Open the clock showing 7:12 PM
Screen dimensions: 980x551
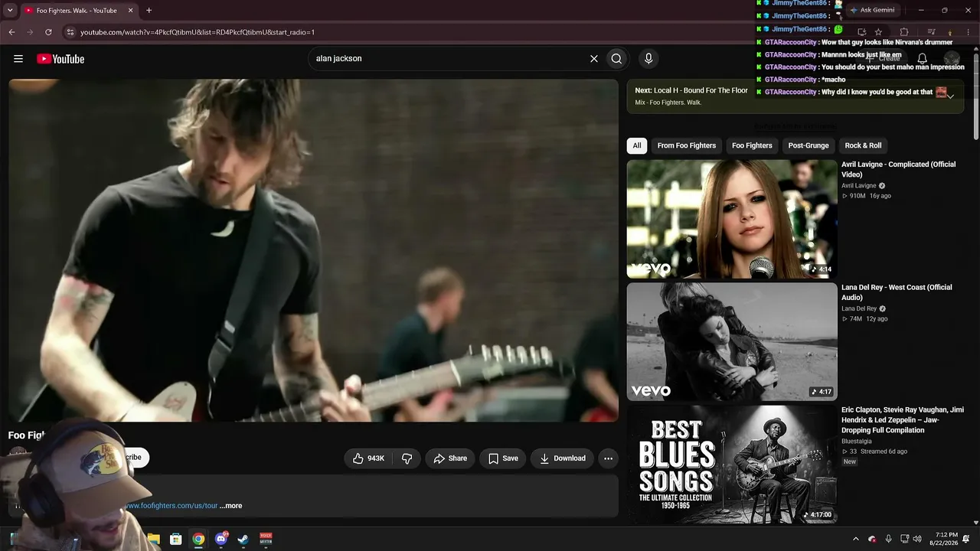point(943,539)
